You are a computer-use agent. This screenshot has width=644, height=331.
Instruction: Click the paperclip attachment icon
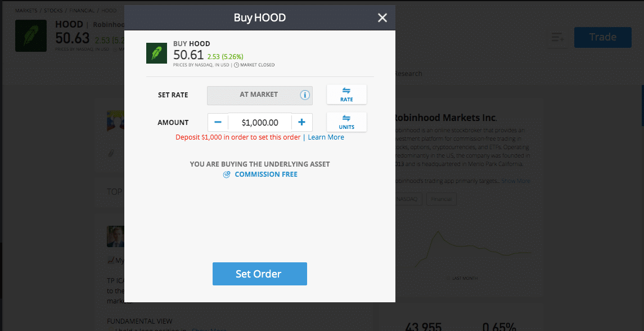(110, 153)
